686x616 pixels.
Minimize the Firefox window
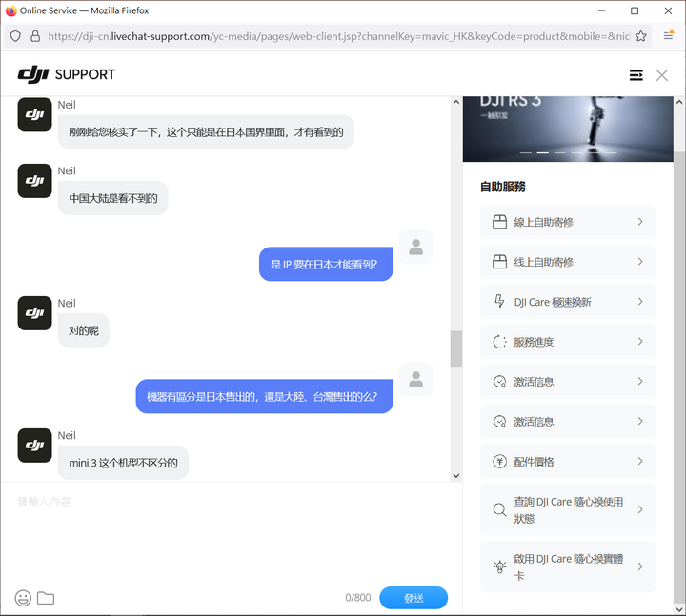pos(601,10)
